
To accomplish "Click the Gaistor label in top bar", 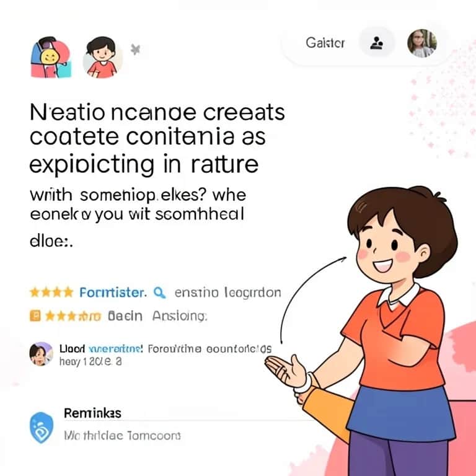I will point(325,43).
